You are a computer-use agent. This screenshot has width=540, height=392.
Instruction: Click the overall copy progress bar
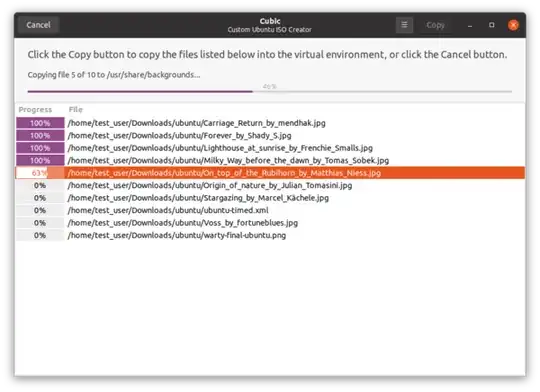(270, 92)
